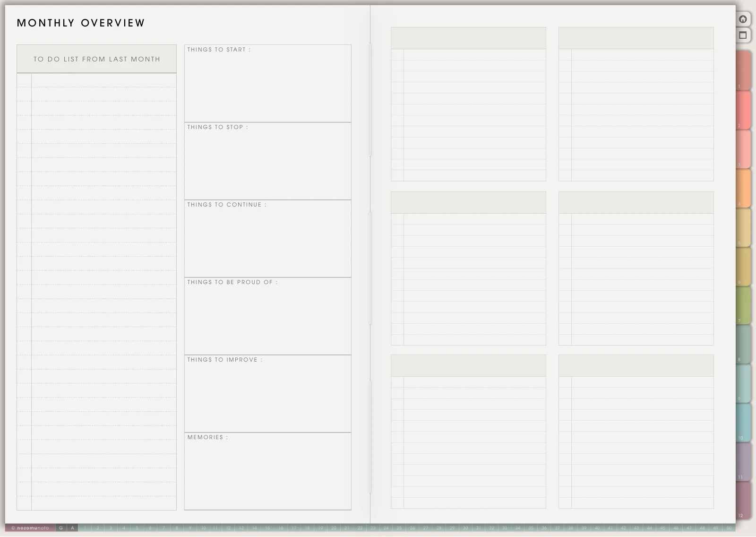Select the orange month tab 4
The width and height of the screenshot is (756, 537).
coord(743,188)
